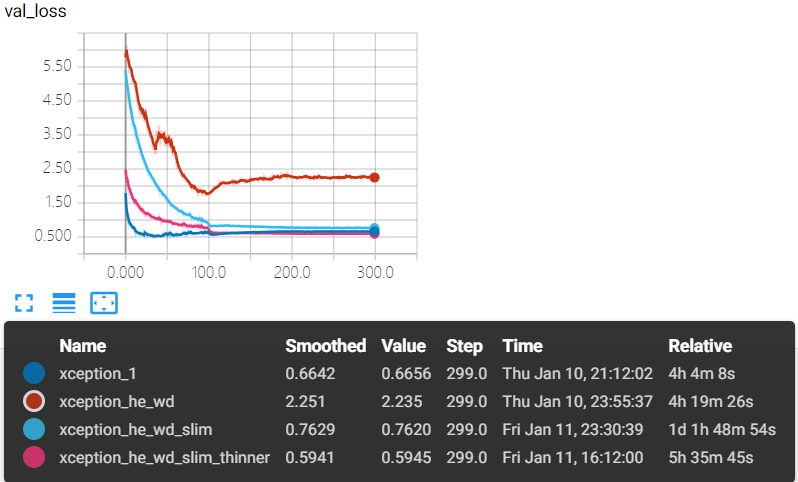Click the xception_he_wd_slim_thinner pink circle
798x482 pixels.
[x=34, y=457]
